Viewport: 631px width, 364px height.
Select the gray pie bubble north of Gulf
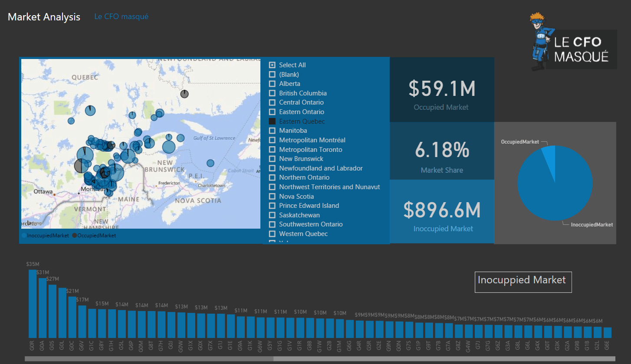pos(184,94)
